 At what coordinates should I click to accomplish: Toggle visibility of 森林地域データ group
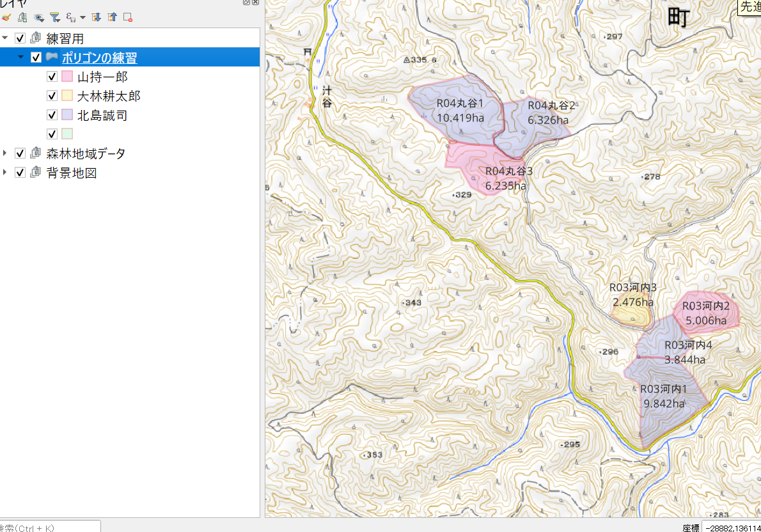(x=20, y=153)
